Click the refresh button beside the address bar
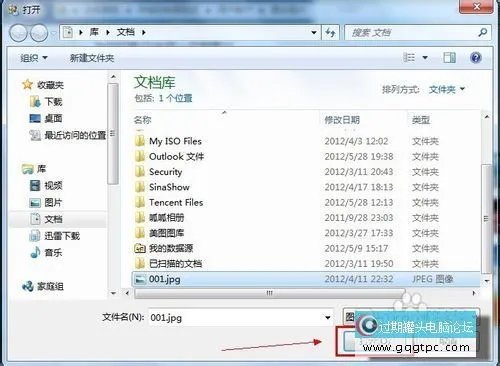This screenshot has height=366, width=500. (x=330, y=32)
